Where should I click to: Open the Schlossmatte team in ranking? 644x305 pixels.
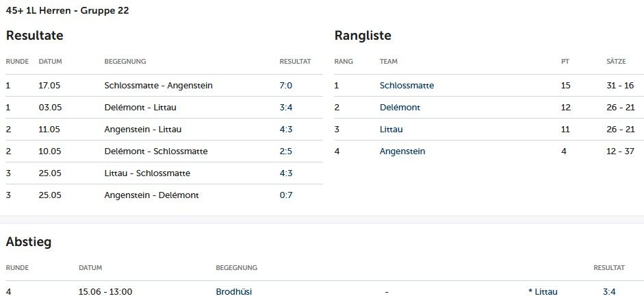coord(407,86)
